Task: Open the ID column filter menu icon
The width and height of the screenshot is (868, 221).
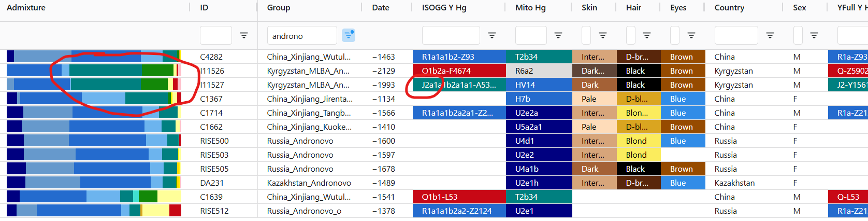Action: pos(243,35)
